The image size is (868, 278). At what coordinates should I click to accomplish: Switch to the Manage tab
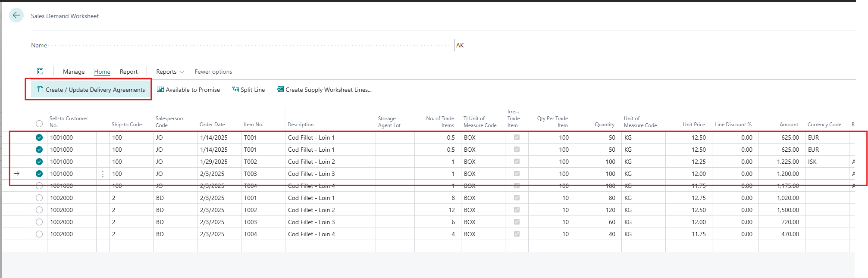pos(74,72)
